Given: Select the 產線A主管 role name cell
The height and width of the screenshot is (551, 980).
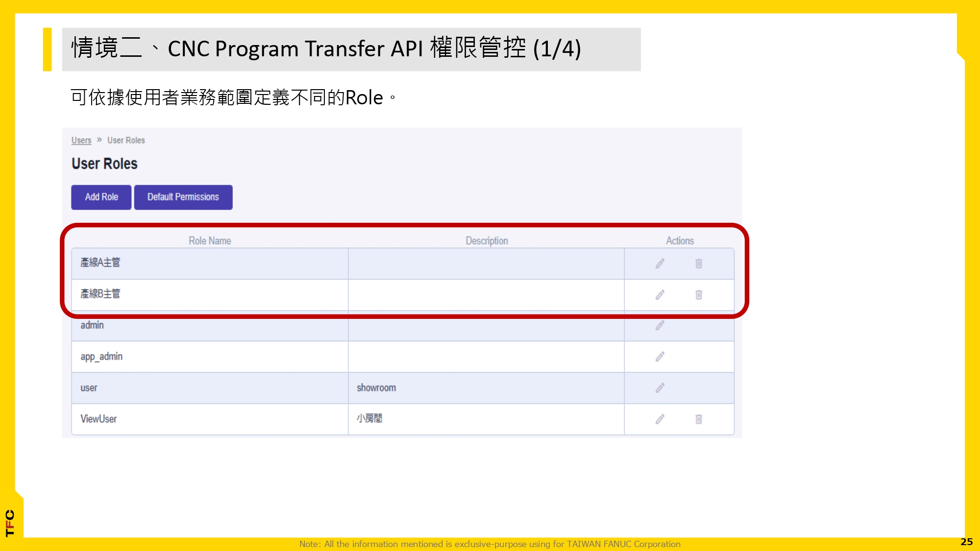Looking at the screenshot, I should (210, 264).
